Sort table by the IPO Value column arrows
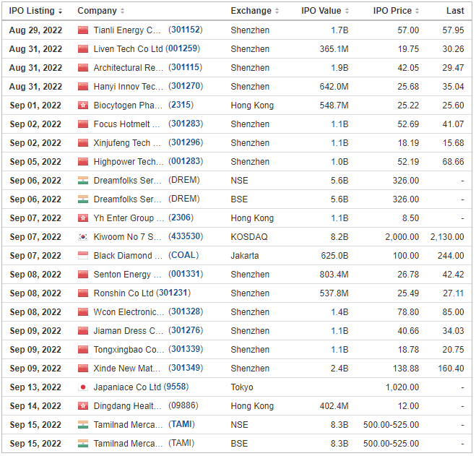476x456 pixels. coord(347,12)
